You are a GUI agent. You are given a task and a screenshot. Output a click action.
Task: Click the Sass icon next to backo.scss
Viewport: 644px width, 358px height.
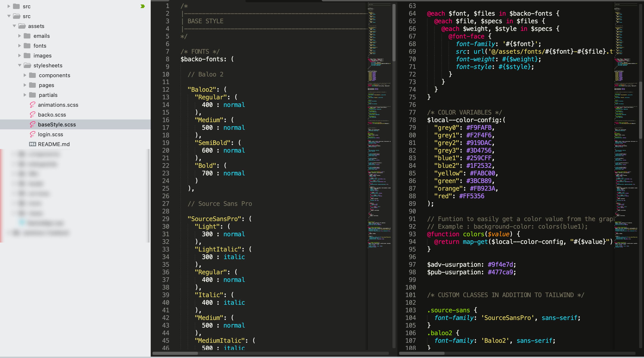point(32,115)
